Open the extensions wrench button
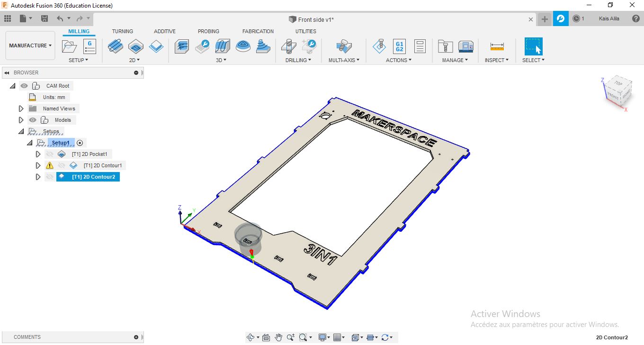 click(x=561, y=18)
